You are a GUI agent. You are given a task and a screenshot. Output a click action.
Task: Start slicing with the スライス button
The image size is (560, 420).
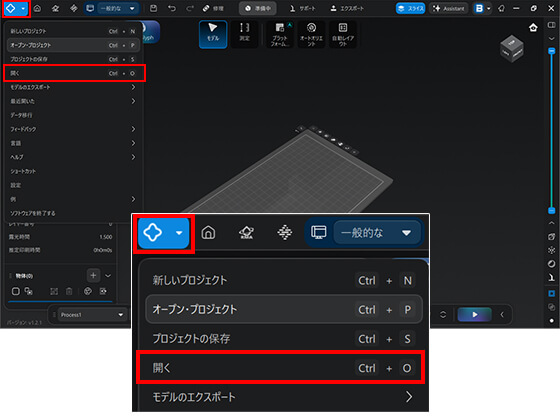[410, 8]
